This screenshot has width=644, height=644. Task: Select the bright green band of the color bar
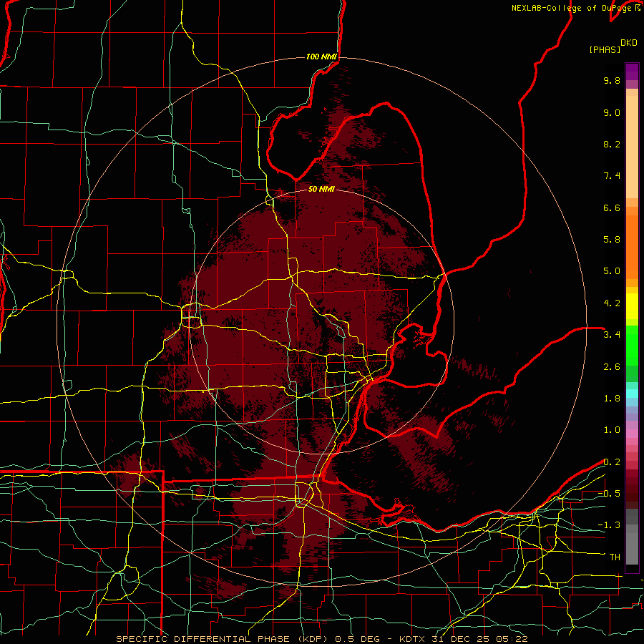point(632,345)
